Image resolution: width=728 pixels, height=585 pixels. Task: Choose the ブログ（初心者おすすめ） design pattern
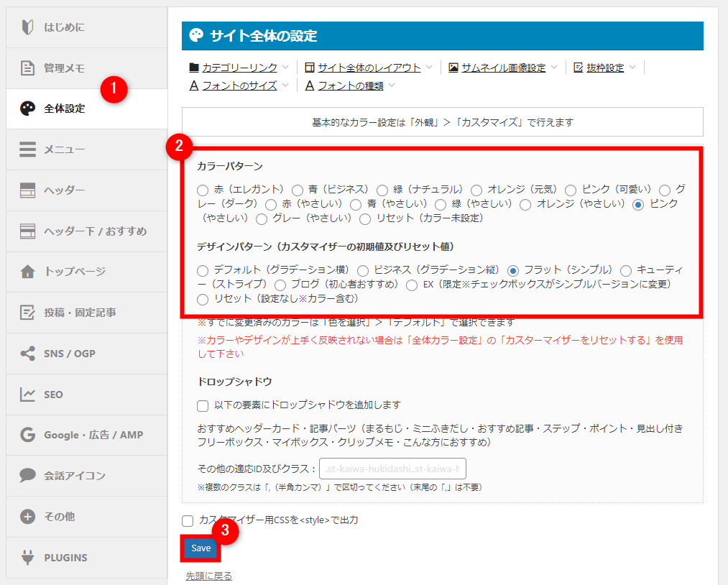[x=280, y=285]
